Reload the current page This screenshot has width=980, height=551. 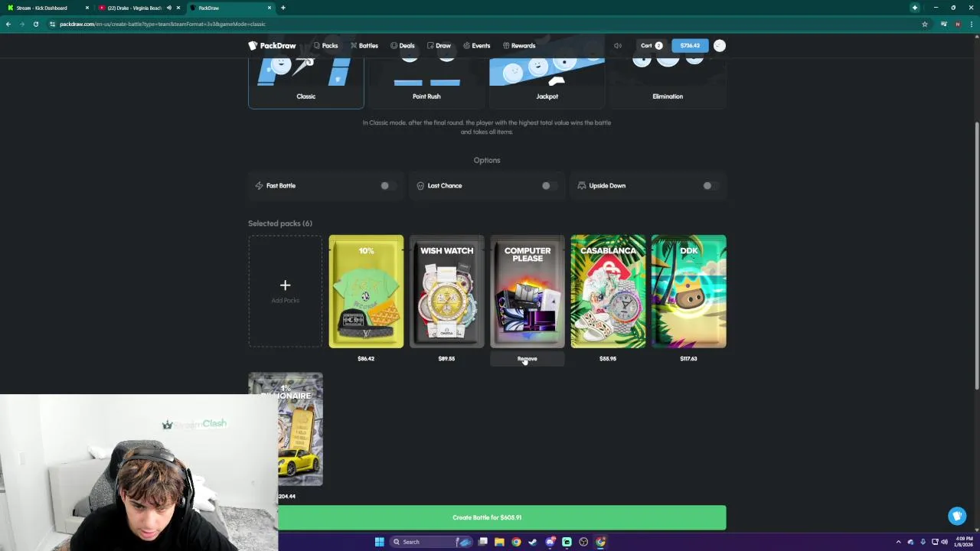point(36,24)
